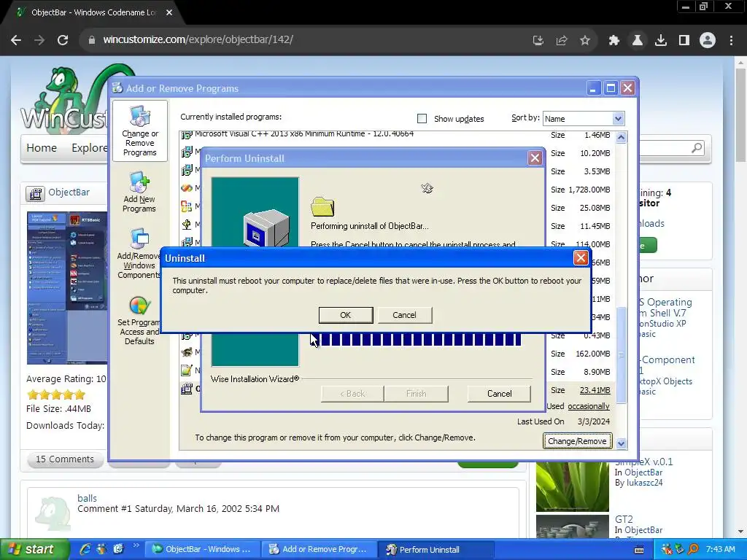
Task: Click the ObjectBar icon in the selected row
Action: (187, 389)
